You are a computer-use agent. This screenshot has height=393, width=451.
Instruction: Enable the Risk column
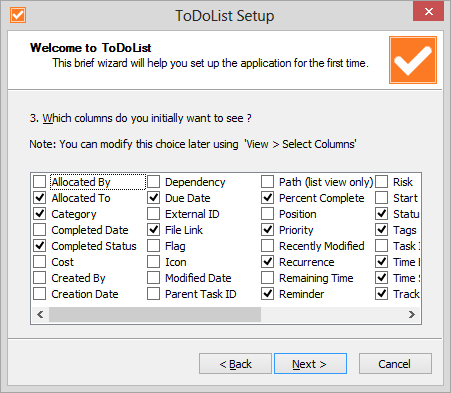pos(382,182)
